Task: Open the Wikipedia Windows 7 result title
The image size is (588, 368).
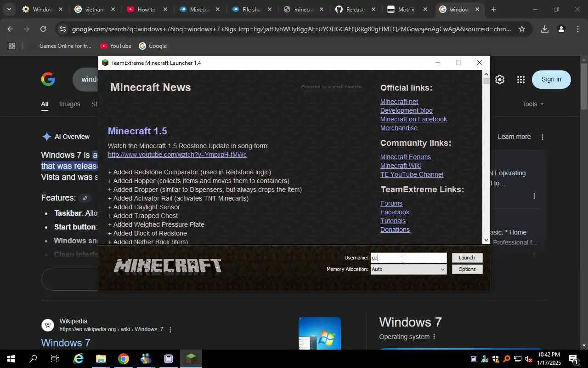Action: pos(66,343)
